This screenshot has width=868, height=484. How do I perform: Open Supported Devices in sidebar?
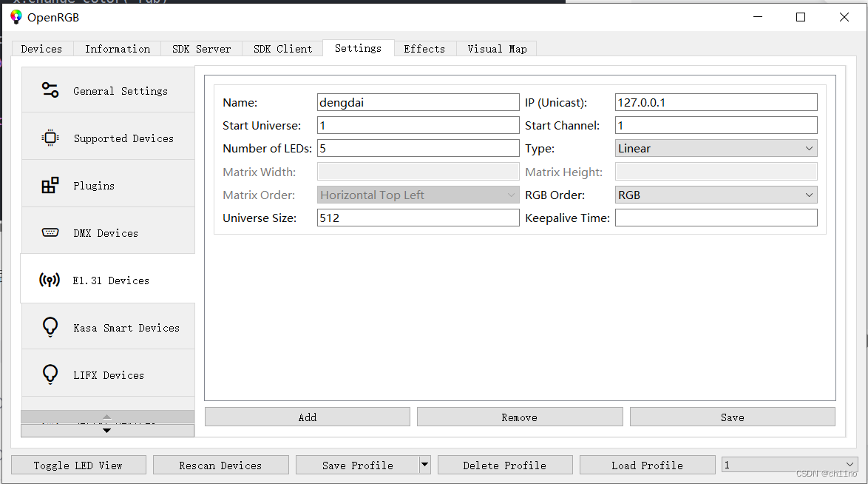[x=108, y=138]
